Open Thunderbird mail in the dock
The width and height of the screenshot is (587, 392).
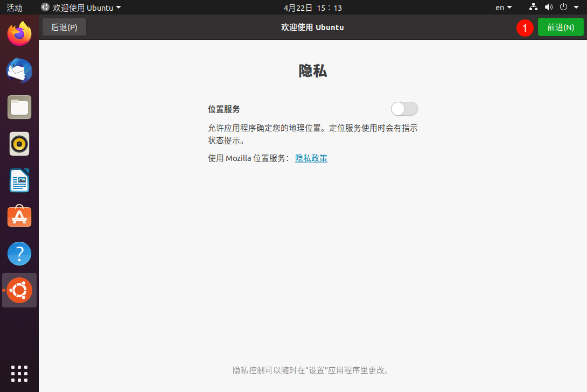[19, 71]
